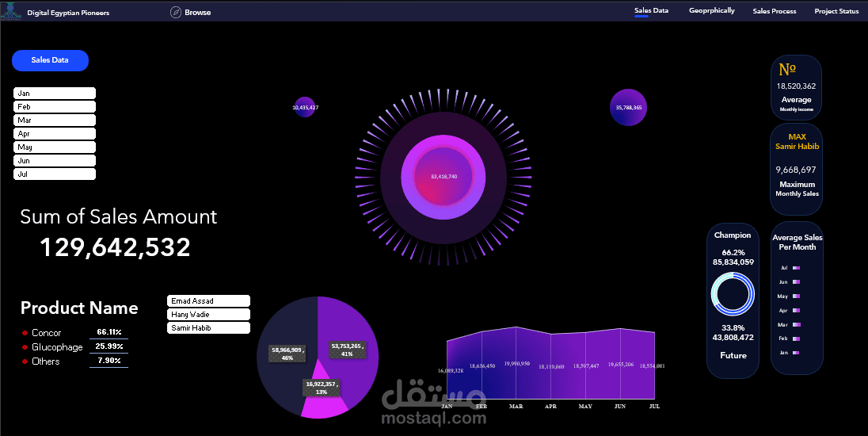Viewport: 868px width, 436px height.
Task: Open the Sales Process tab
Action: click(774, 11)
